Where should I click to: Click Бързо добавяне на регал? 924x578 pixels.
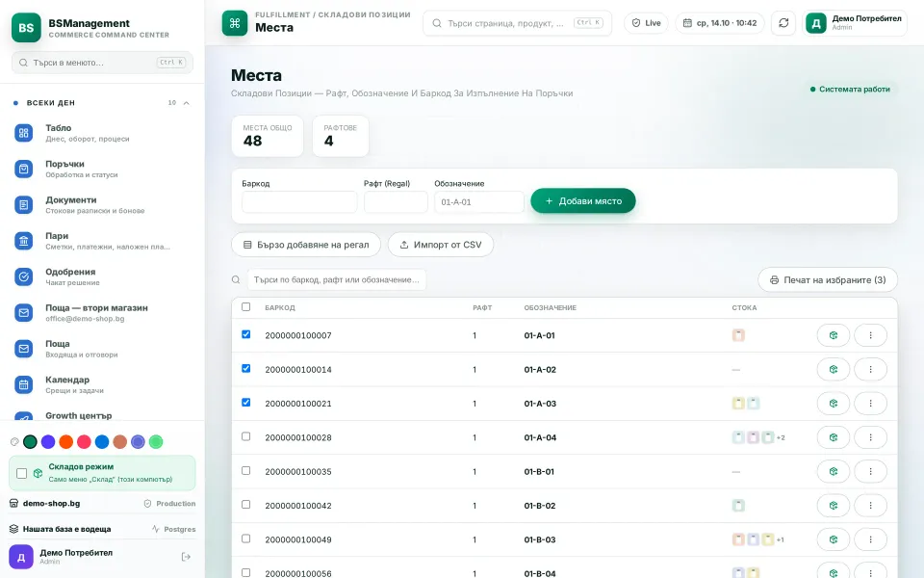[x=306, y=245]
